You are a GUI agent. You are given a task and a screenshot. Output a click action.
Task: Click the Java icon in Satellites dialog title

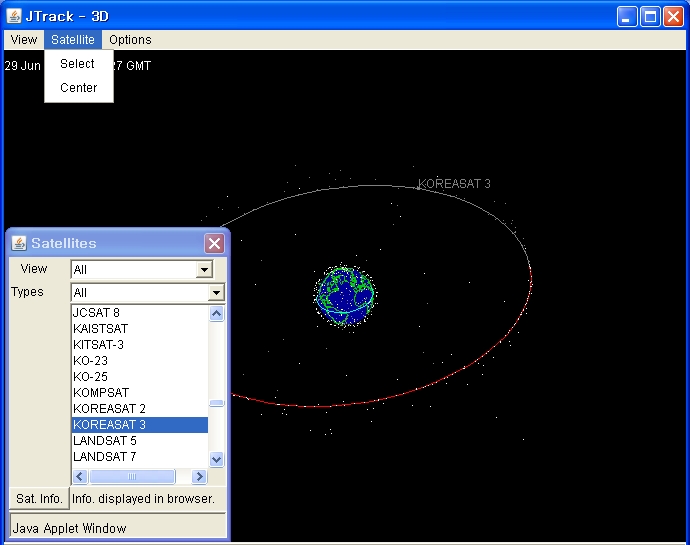click(x=18, y=243)
